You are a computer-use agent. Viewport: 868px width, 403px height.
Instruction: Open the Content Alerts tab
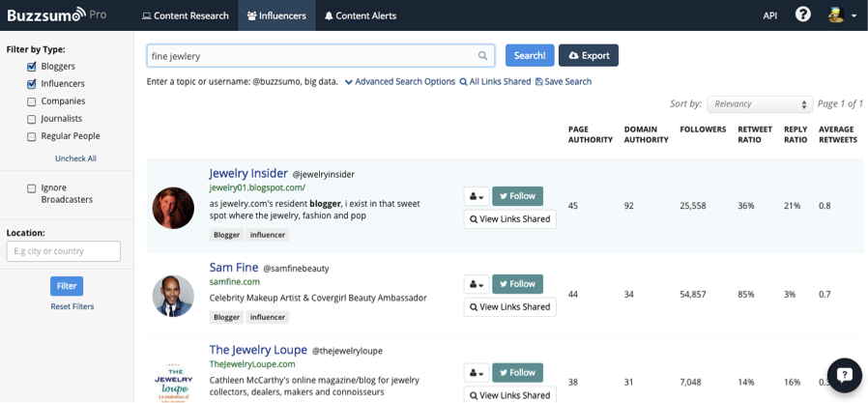click(x=361, y=15)
